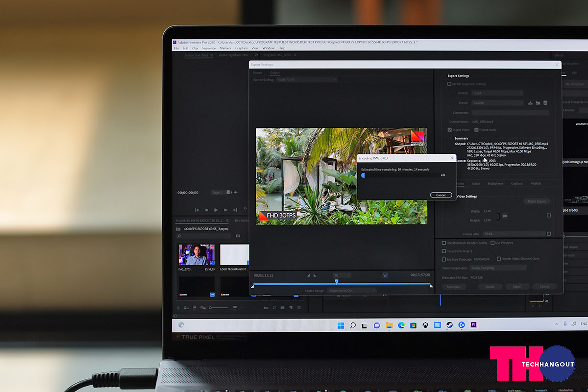The image size is (588, 392).
Task: Toggle the width-height constrain link icon
Action: tap(504, 216)
